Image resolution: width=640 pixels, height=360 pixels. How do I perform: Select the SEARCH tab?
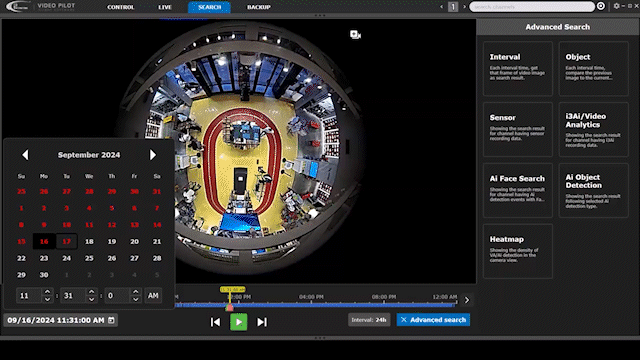click(209, 7)
